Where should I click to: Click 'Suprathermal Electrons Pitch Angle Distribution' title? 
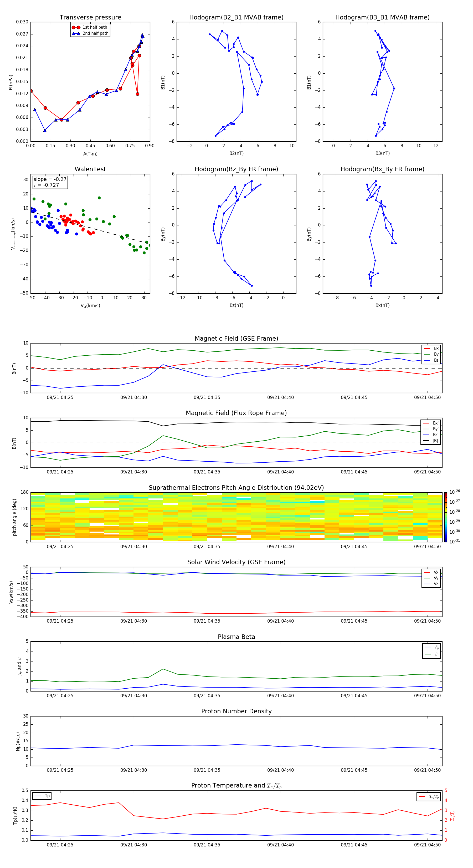236,488
